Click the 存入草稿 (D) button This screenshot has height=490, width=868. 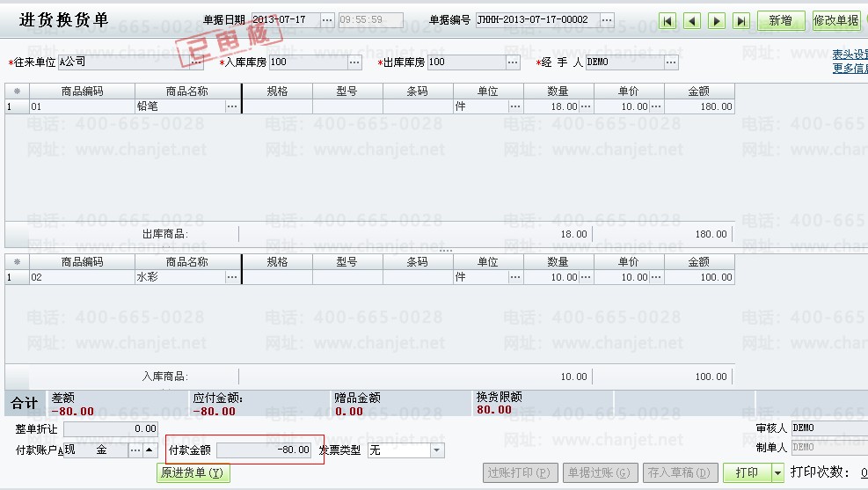(681, 472)
